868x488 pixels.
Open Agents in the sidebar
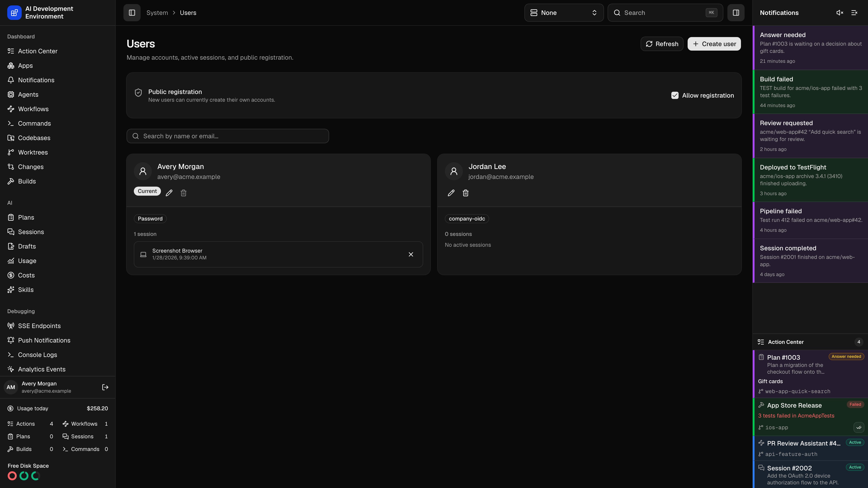coord(58,95)
